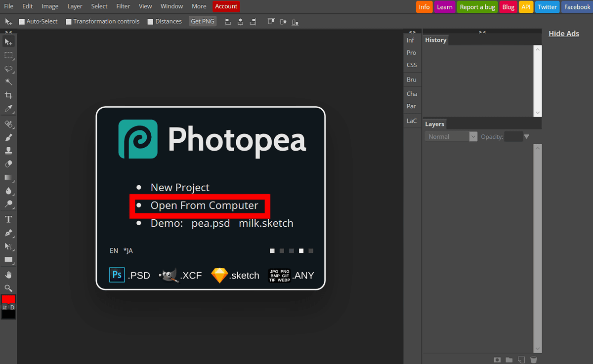The height and width of the screenshot is (364, 593).
Task: Select the Hand tool
Action: click(x=8, y=275)
